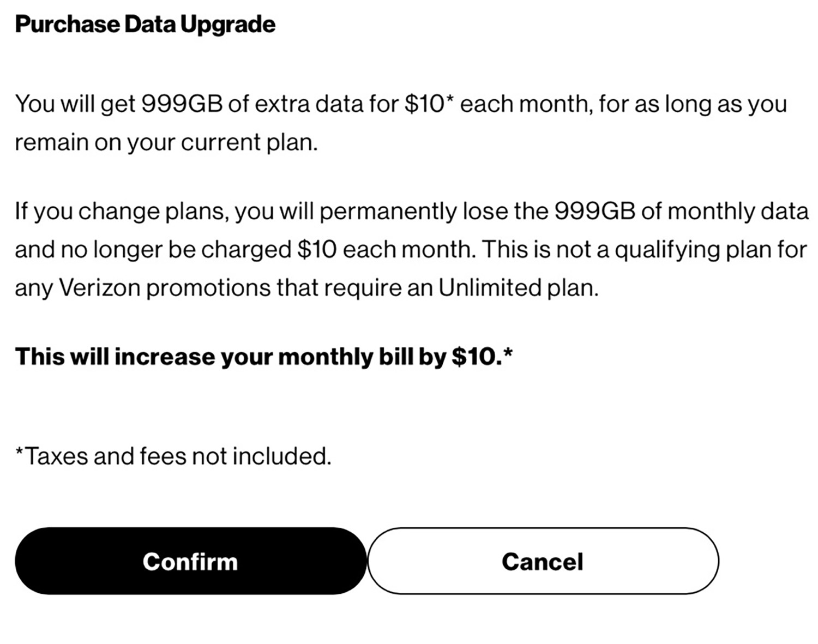This screenshot has height=644, width=818.
Task: Click the Confirm button
Action: [x=190, y=561]
